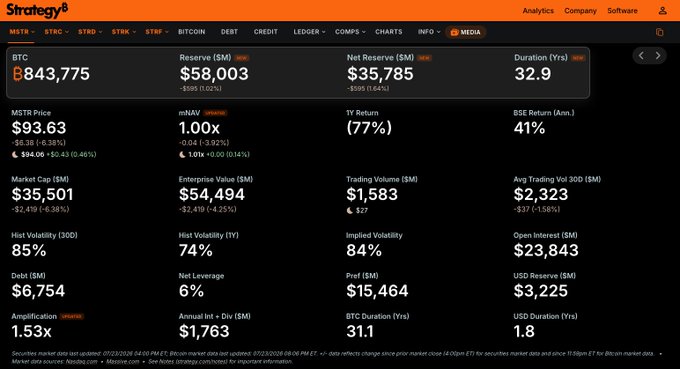Switch to the CHARTS tab

tap(389, 32)
